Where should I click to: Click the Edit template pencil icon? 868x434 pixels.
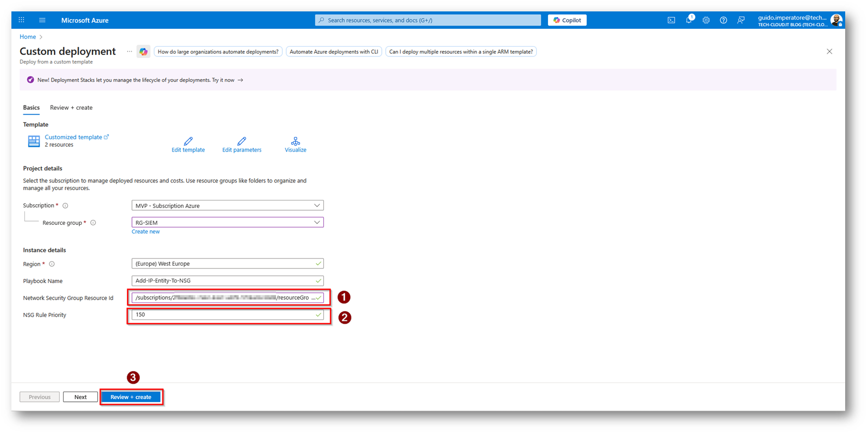point(188,141)
